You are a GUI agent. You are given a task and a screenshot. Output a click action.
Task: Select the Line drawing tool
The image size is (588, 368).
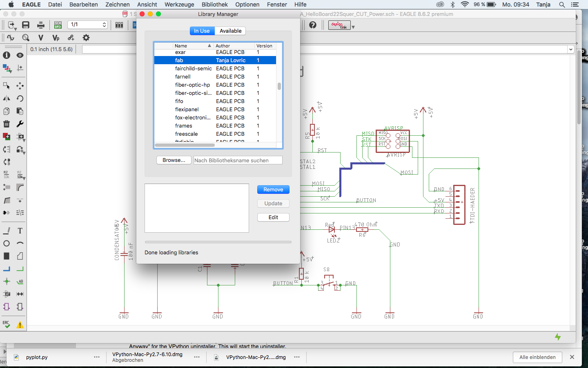click(x=7, y=231)
